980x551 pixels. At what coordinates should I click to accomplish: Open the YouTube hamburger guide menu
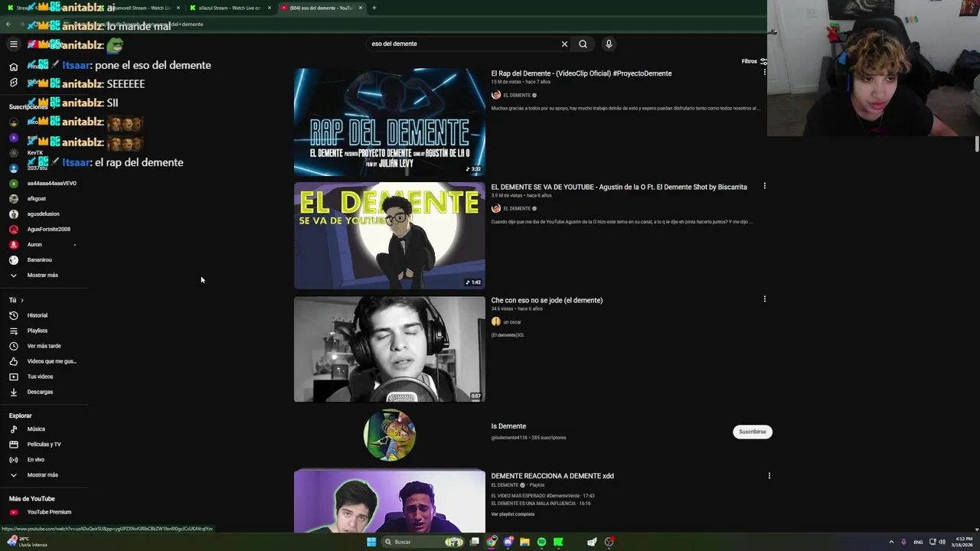(13, 44)
